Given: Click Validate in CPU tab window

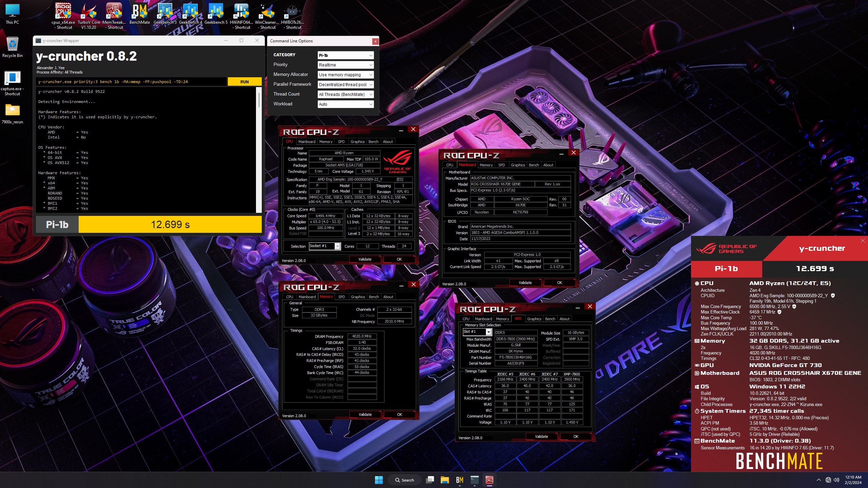Looking at the screenshot, I should 365,259.
